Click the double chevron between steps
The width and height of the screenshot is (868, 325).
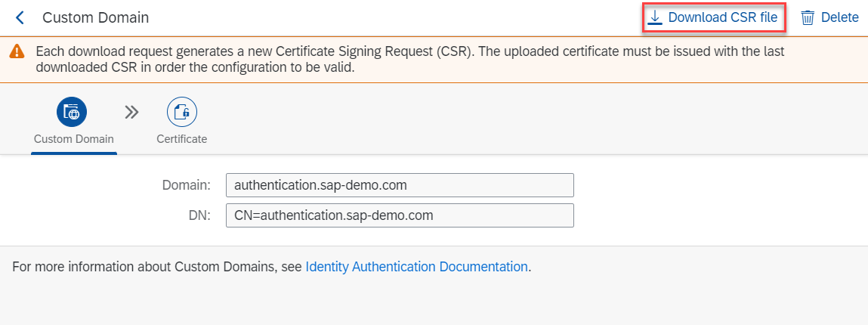pyautogui.click(x=131, y=113)
